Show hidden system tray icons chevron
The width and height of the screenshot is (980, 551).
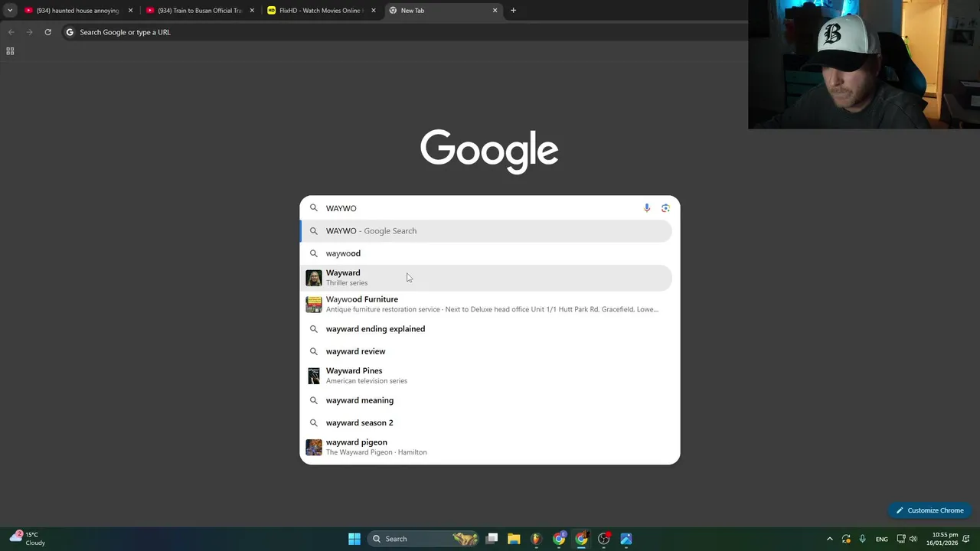coord(829,539)
